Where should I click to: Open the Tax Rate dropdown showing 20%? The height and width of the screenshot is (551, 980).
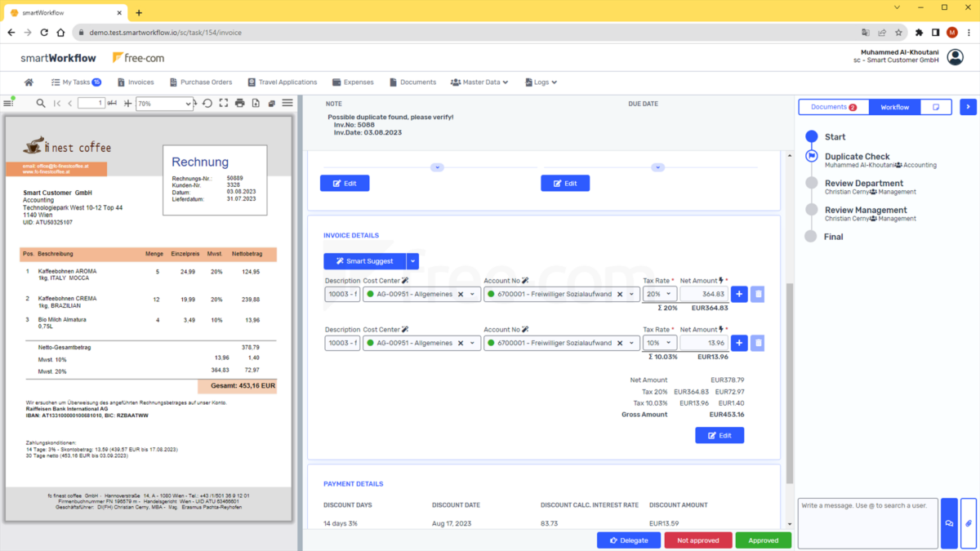tap(659, 294)
